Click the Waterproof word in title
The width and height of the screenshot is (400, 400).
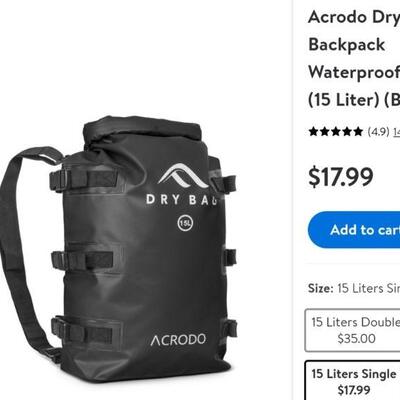point(354,72)
